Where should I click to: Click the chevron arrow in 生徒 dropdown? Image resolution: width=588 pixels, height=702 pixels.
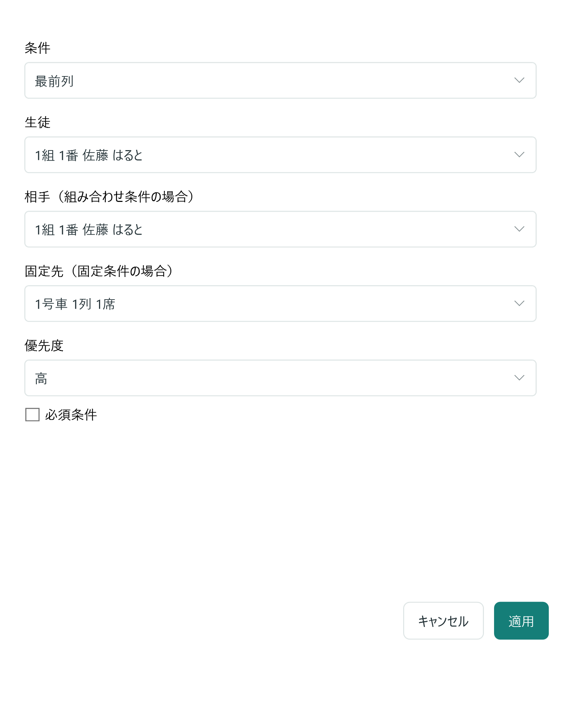pos(519,155)
